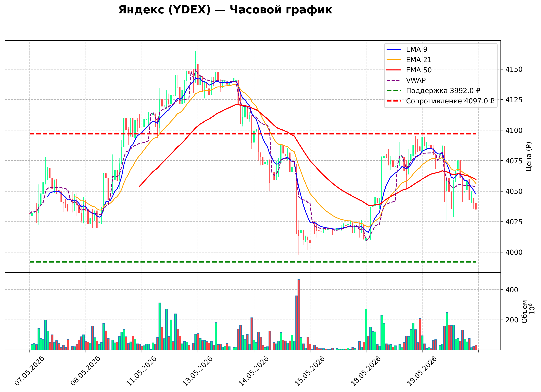The height and width of the screenshot is (392, 541).
Task: Click the 13.05.2026 date label
Action: (198, 371)
